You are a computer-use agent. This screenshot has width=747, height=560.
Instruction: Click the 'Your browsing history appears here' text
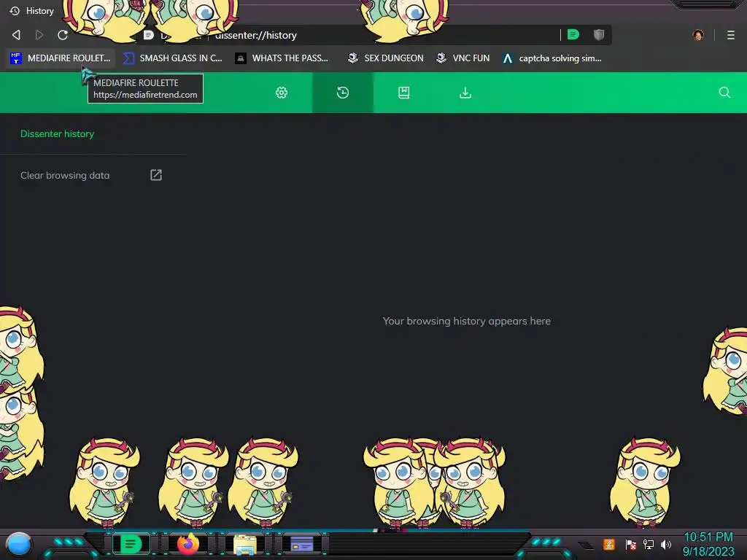(466, 321)
